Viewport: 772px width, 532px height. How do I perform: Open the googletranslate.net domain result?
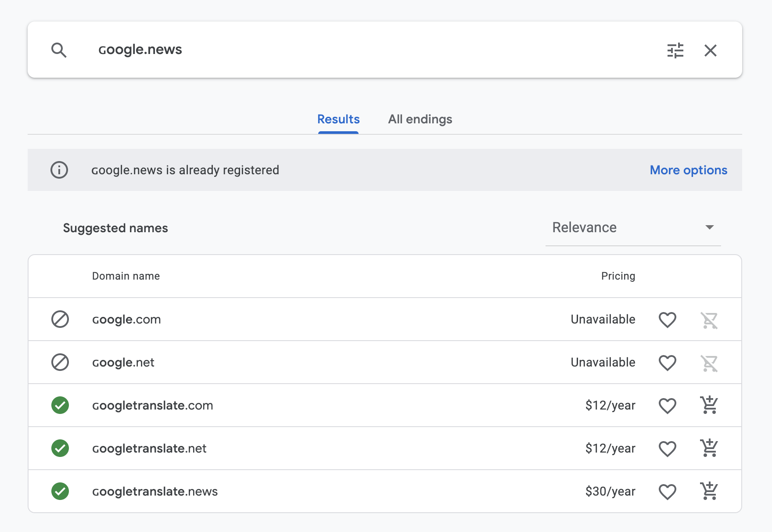149,448
